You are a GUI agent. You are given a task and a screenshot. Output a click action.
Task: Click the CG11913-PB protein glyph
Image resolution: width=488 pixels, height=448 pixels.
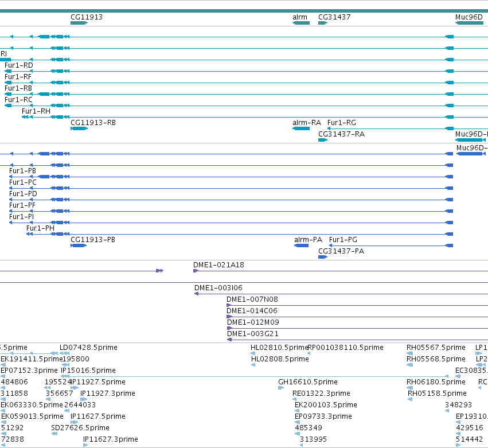coord(79,246)
